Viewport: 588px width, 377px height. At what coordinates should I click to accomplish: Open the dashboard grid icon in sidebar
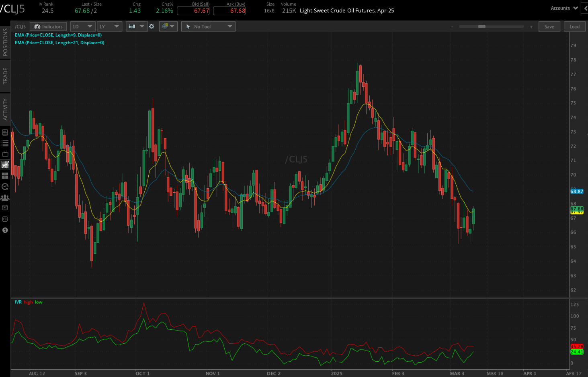[x=5, y=175]
